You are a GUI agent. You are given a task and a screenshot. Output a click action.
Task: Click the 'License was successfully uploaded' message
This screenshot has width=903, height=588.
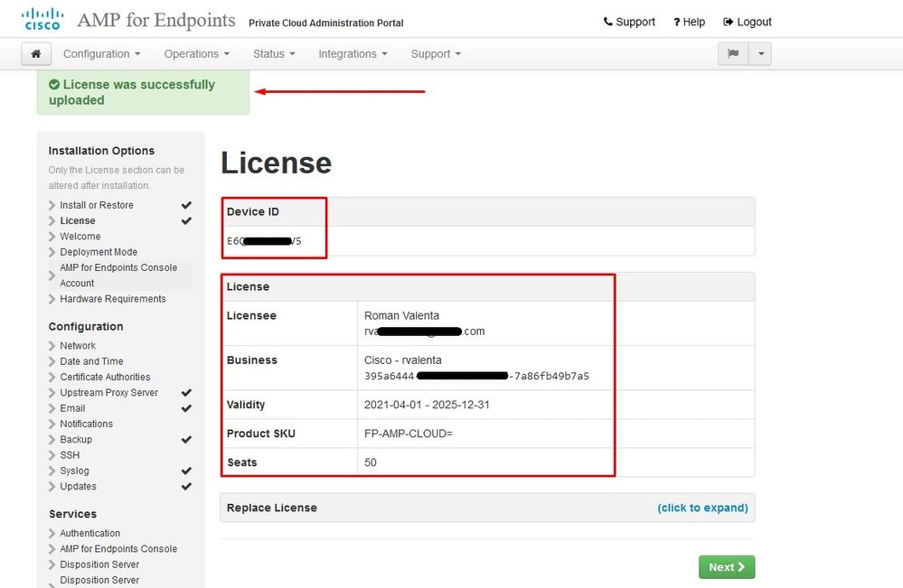click(132, 92)
